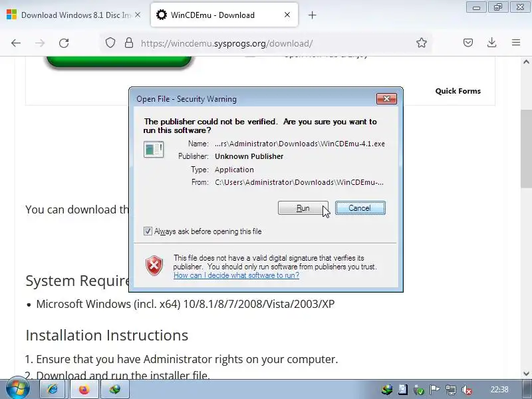
Task: Click the globe-disc system tray icon
Action: (386, 390)
